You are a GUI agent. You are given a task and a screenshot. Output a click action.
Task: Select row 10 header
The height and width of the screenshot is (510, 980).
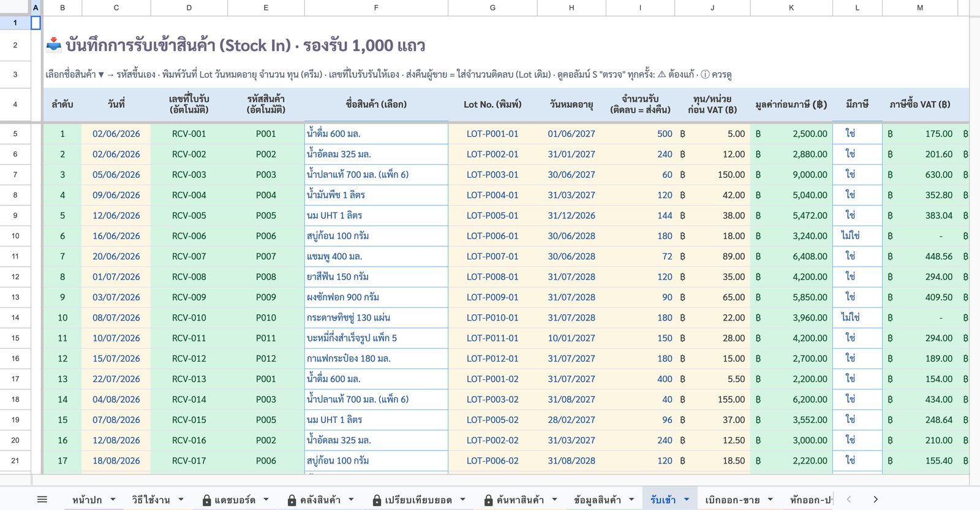point(15,236)
